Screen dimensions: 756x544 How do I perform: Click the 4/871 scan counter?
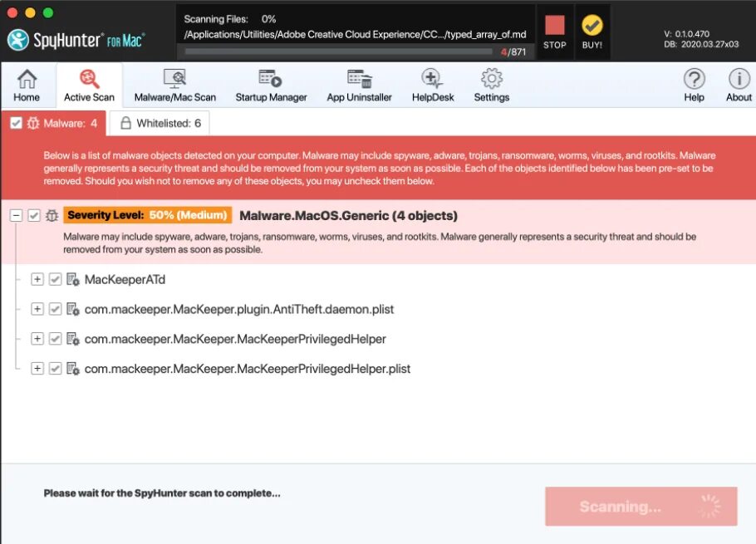pos(513,52)
